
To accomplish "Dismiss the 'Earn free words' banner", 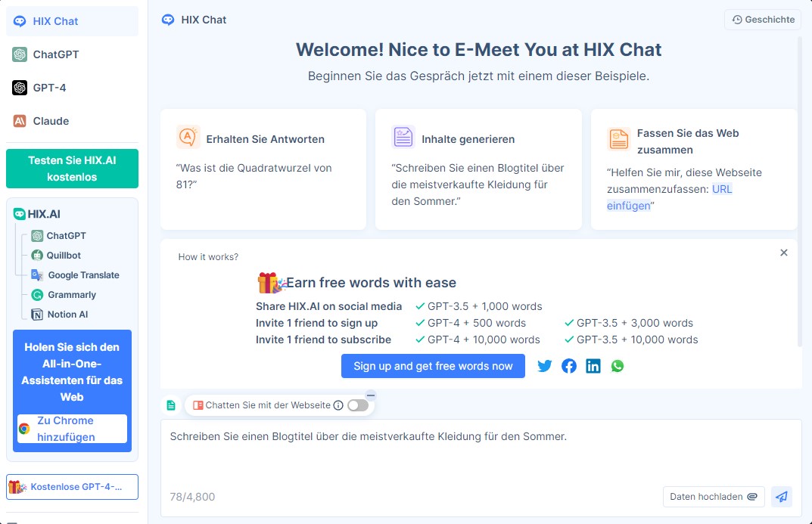I will [x=784, y=253].
